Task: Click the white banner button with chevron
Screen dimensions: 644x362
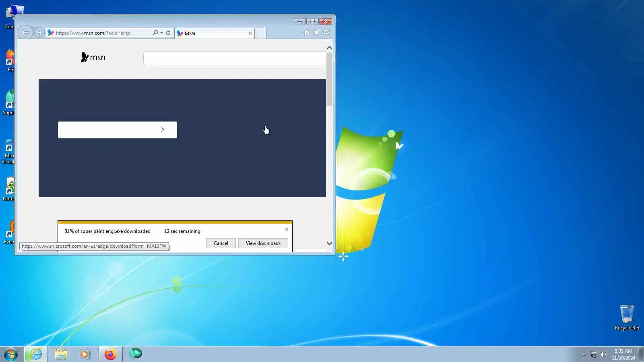Action: click(x=118, y=130)
